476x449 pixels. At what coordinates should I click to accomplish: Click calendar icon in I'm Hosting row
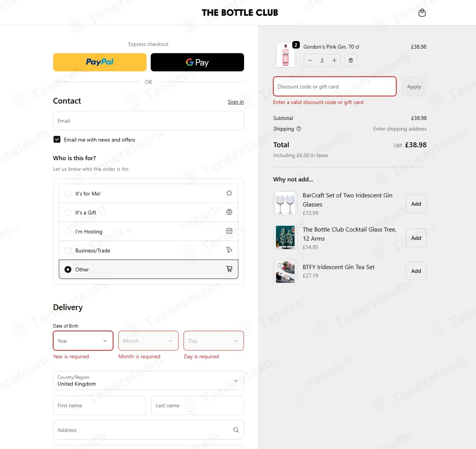(229, 231)
